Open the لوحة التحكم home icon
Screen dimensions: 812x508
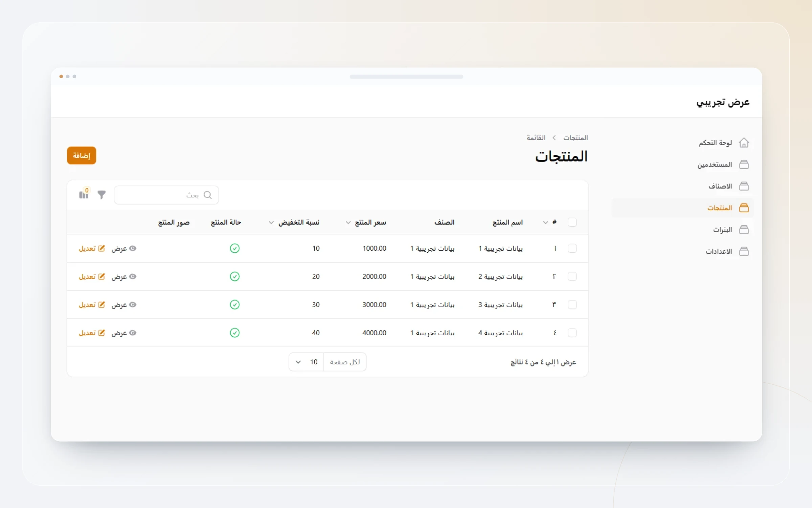pyautogui.click(x=744, y=143)
